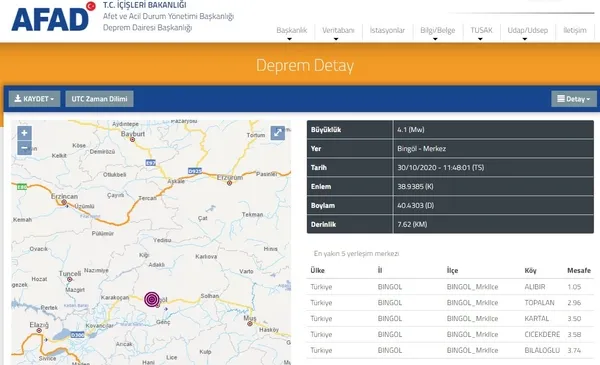Image resolution: width=600 pixels, height=365 pixels.
Task: Zoom in on the map
Action: [24, 133]
